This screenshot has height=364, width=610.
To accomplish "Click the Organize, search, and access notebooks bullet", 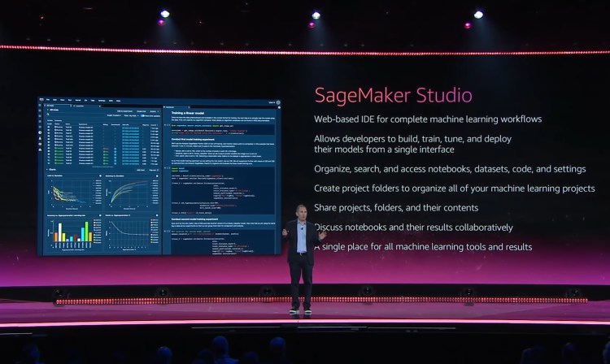I will coord(450,169).
